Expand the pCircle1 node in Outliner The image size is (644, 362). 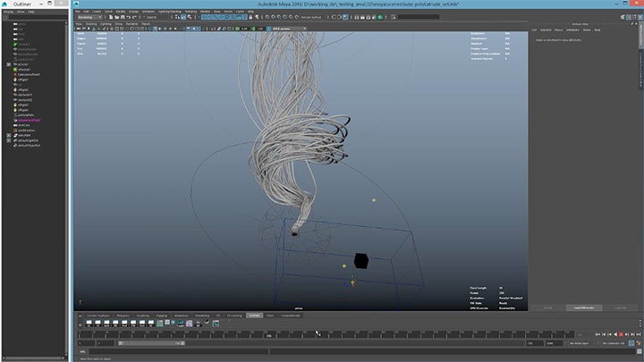coord(9,64)
